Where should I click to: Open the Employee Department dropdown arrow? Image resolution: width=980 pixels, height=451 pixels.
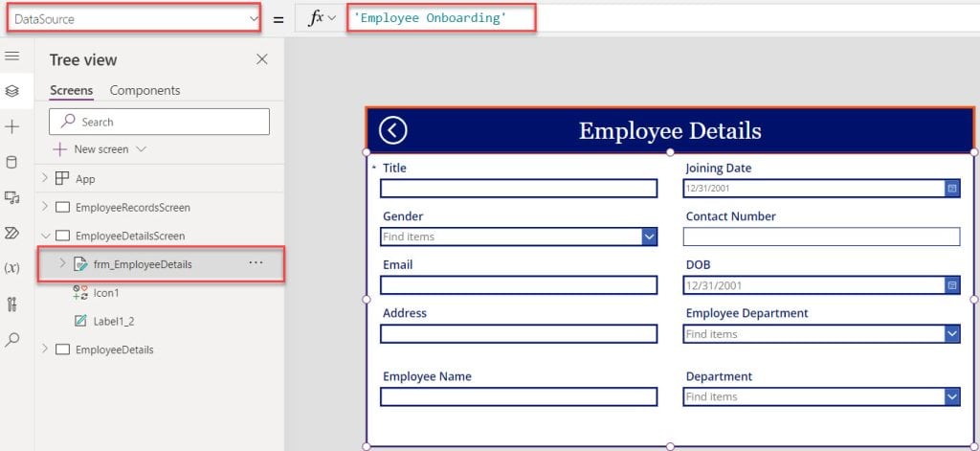pyautogui.click(x=952, y=334)
